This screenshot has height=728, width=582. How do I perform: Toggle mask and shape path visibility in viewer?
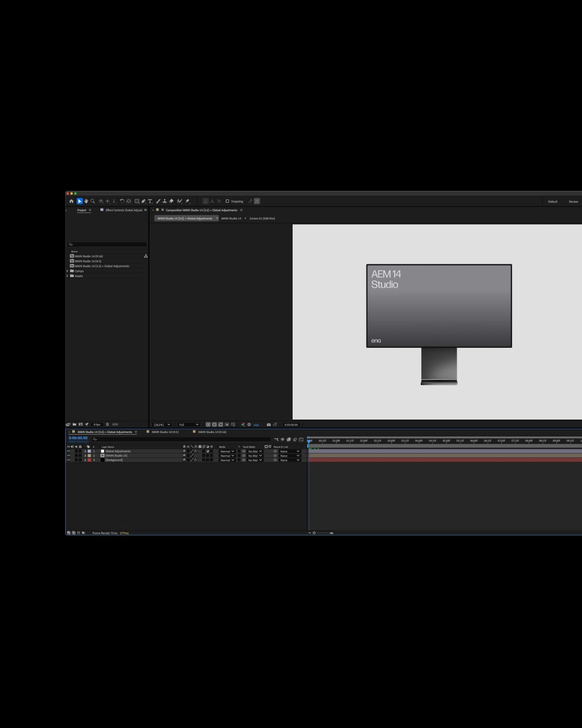[220, 424]
